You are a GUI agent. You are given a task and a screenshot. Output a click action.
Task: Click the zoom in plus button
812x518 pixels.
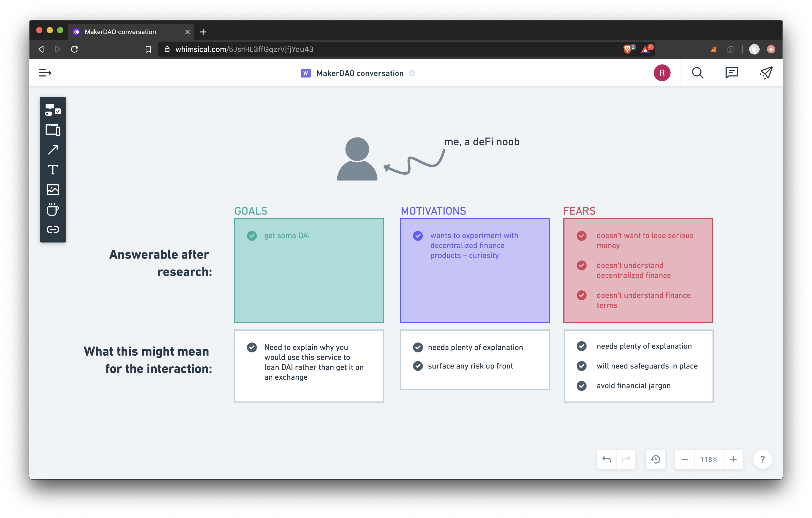[734, 459]
